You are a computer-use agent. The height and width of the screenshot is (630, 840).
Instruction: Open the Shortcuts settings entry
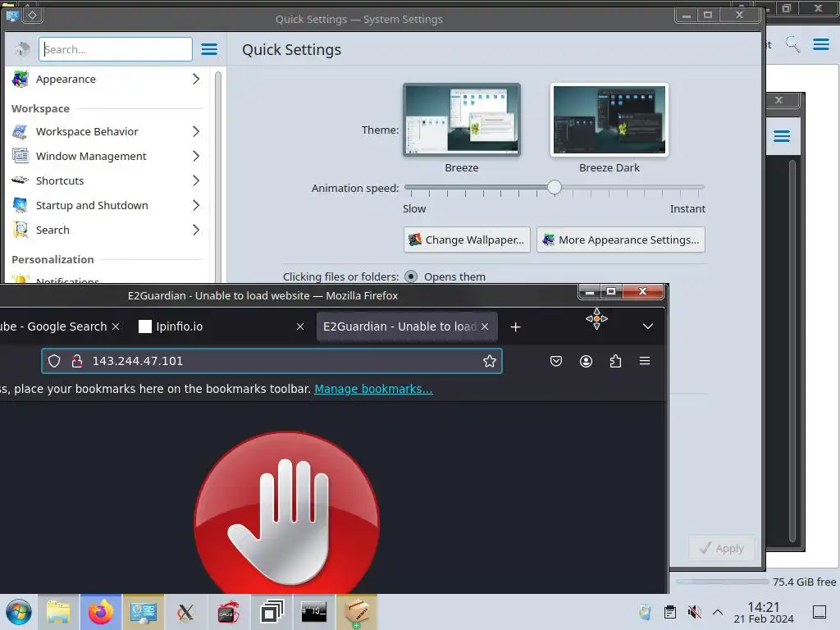[106, 180]
